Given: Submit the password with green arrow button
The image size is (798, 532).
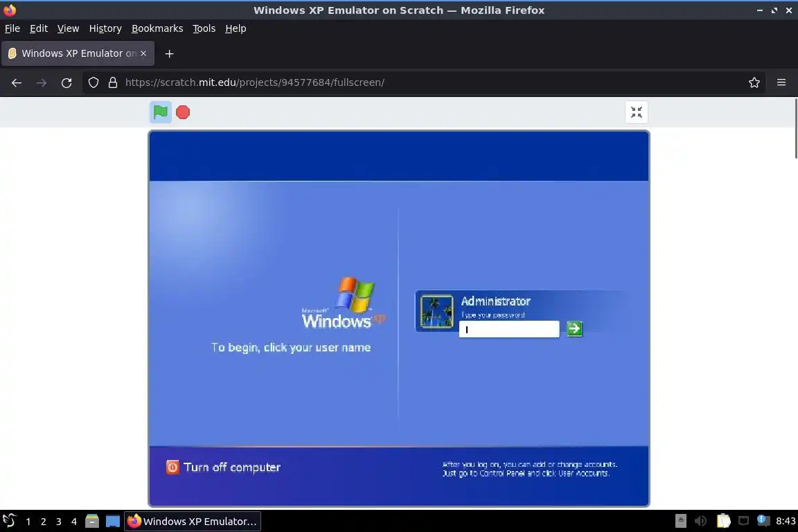Looking at the screenshot, I should tap(574, 329).
